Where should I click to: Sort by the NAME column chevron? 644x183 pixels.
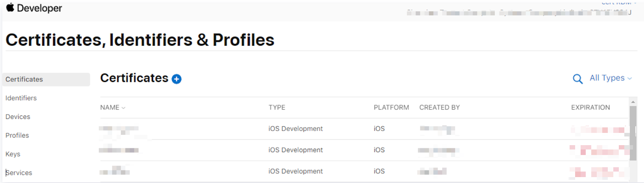click(x=123, y=108)
